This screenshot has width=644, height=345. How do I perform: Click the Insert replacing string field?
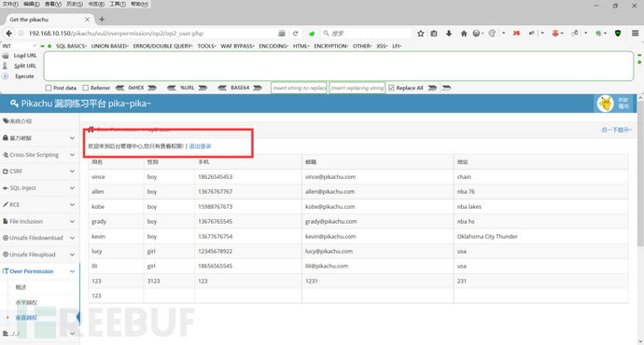coord(357,88)
